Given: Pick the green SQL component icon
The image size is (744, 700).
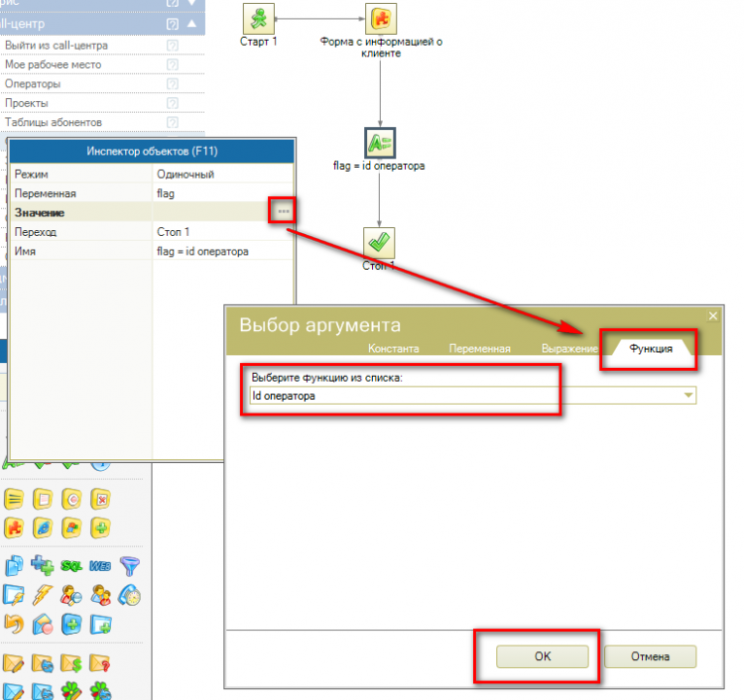Looking at the screenshot, I should coord(72,565).
